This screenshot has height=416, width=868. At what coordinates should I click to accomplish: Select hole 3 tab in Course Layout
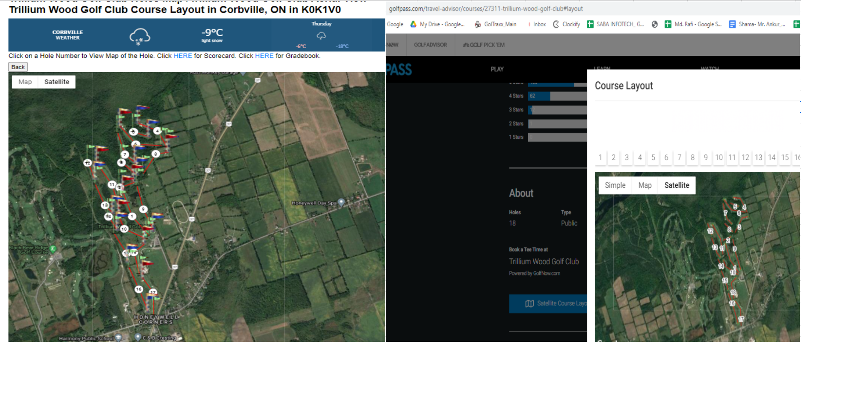[627, 158]
